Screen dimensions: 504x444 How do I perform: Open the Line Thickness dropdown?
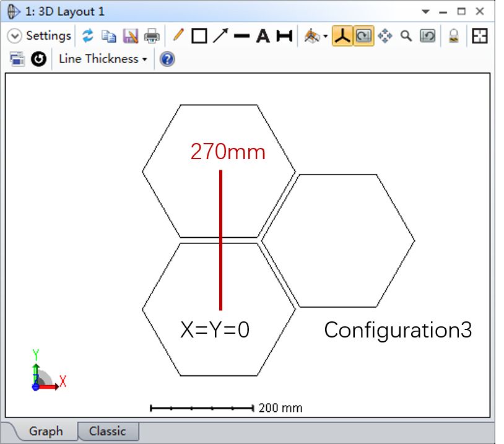click(103, 59)
